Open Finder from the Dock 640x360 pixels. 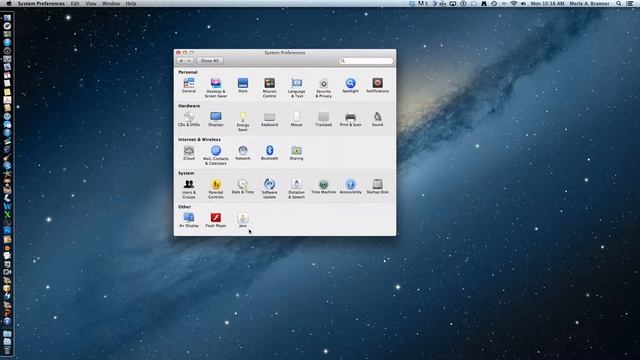(x=7, y=18)
